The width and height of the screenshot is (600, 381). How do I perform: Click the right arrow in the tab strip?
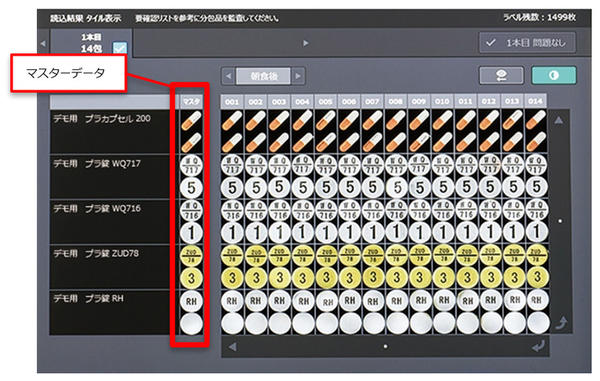click(x=305, y=43)
